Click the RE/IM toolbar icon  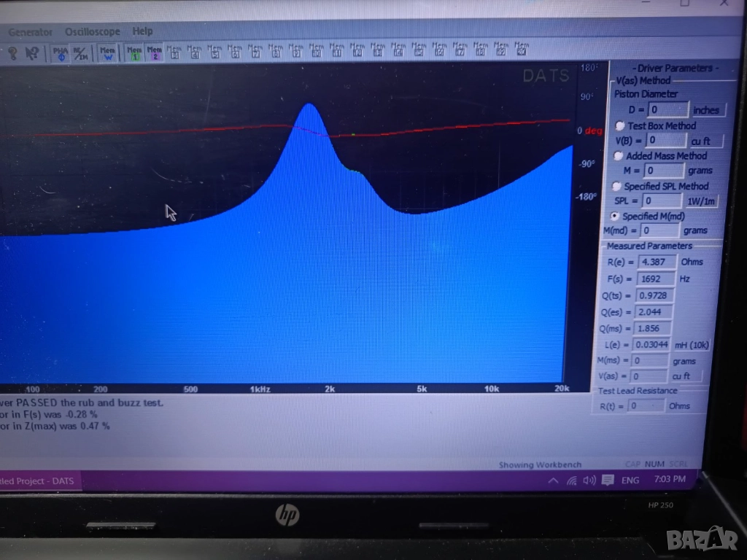[x=81, y=53]
